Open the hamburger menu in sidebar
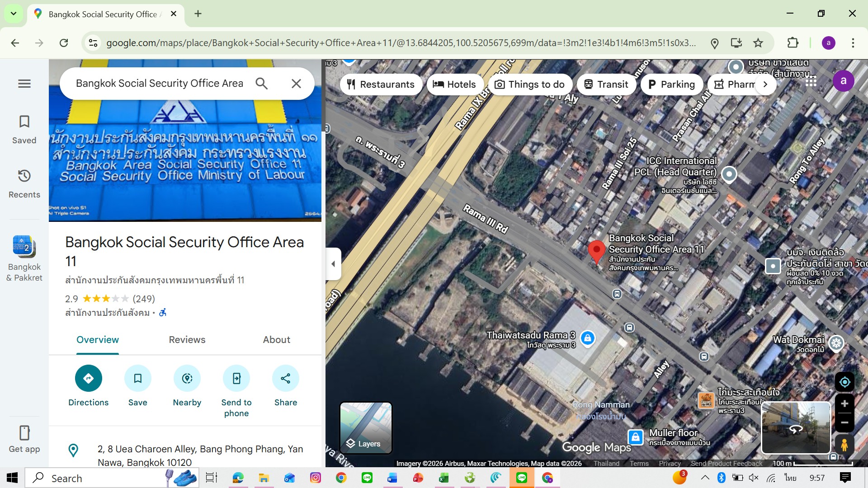The width and height of the screenshot is (868, 488). coord(24,84)
